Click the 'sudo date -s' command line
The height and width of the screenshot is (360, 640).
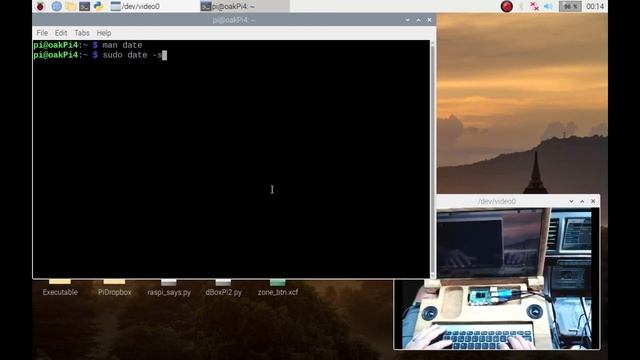[100, 55]
